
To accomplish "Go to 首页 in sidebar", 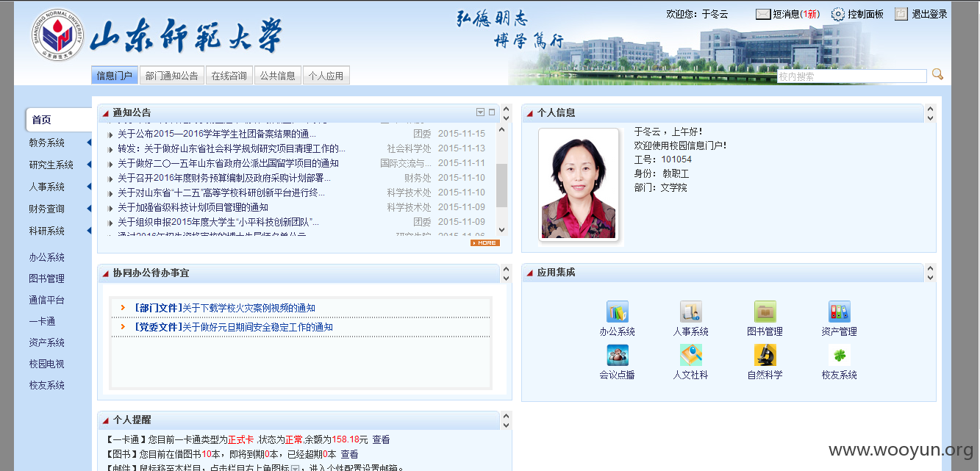I will 42,120.
